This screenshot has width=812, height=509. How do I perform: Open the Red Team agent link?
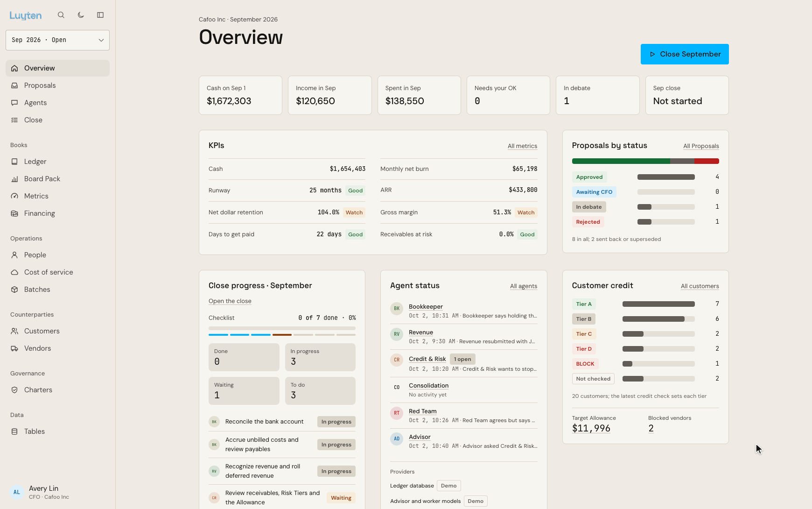pyautogui.click(x=423, y=411)
